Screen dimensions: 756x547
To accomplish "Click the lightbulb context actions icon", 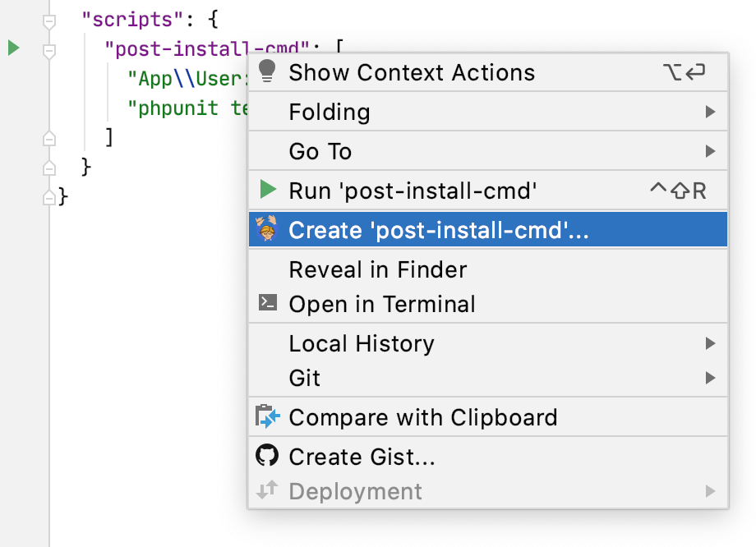I will coord(267,72).
